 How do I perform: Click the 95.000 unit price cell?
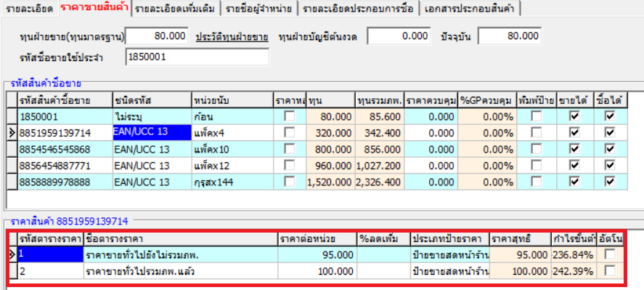click(x=317, y=255)
